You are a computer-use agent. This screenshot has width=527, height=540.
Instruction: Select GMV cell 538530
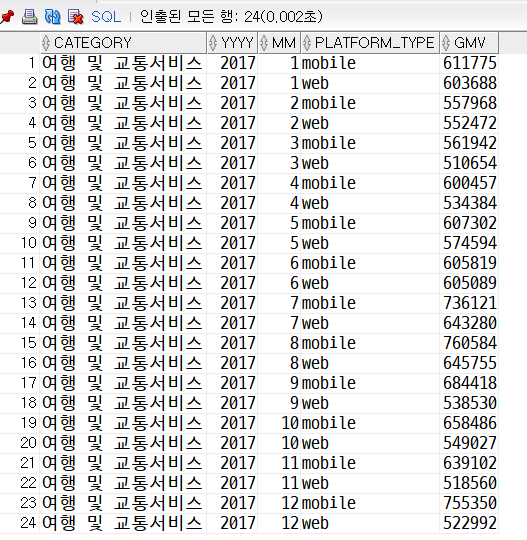(x=469, y=403)
